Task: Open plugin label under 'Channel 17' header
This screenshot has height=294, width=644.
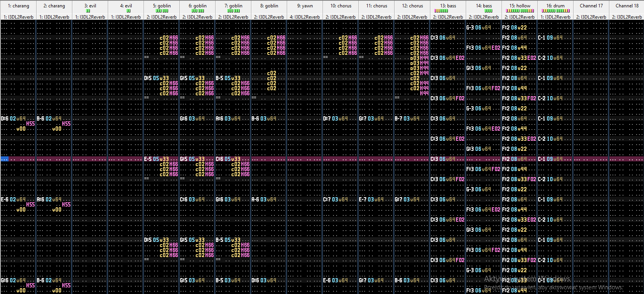Action: [591, 17]
